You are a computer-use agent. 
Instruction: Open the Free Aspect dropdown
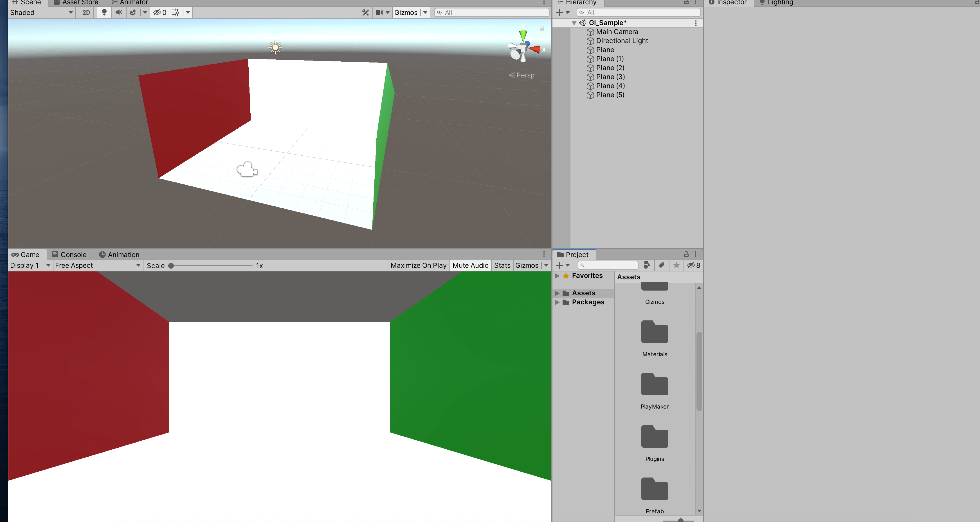click(x=97, y=265)
